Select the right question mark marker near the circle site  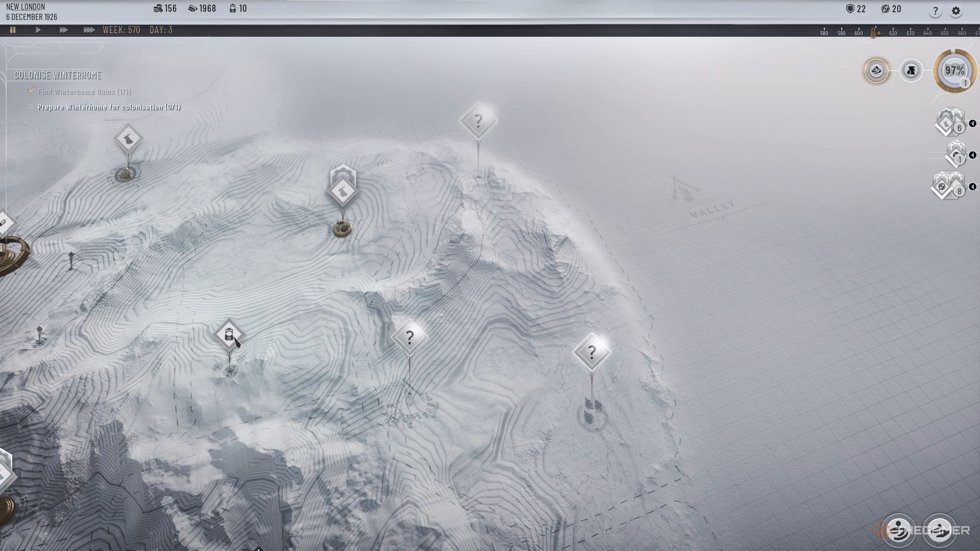[x=592, y=352]
